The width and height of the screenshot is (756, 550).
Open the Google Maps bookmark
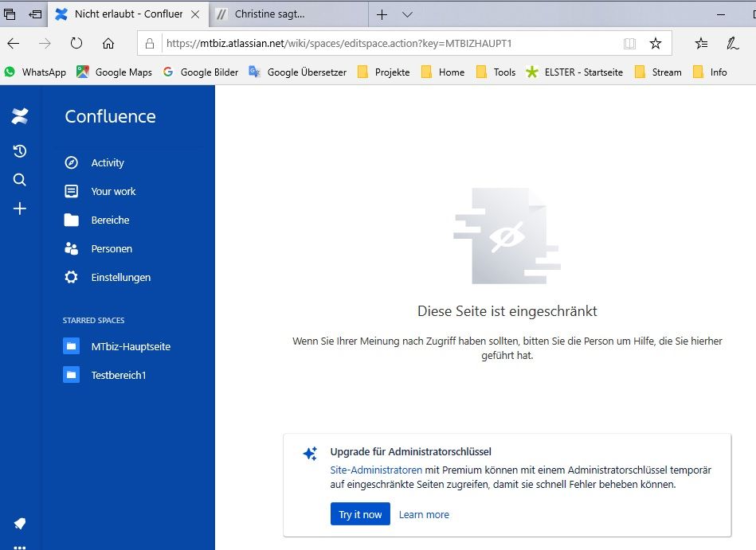[x=114, y=72]
